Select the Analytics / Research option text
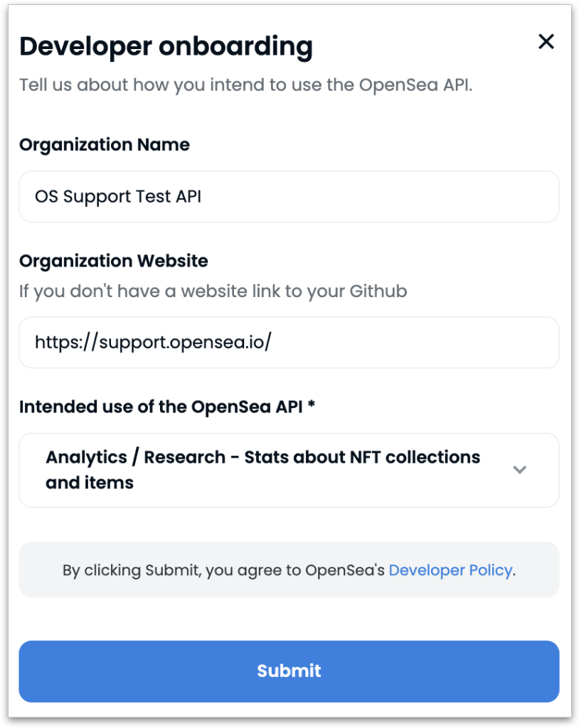The width and height of the screenshot is (579, 728). tap(263, 470)
